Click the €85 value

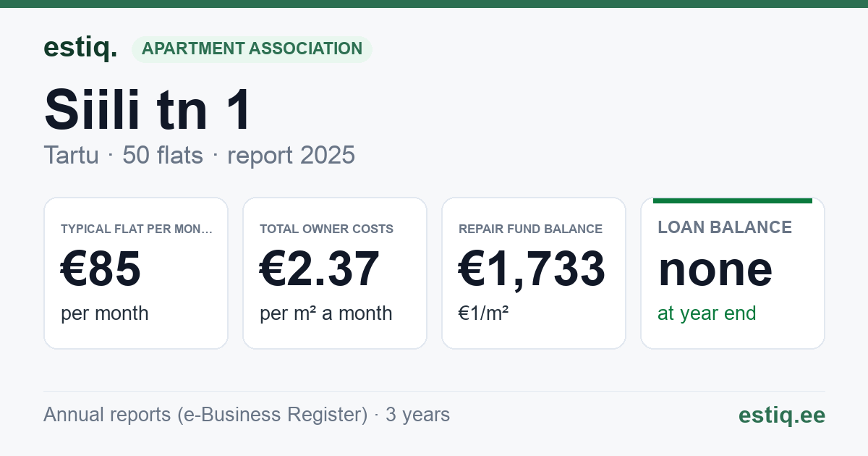click(x=101, y=269)
